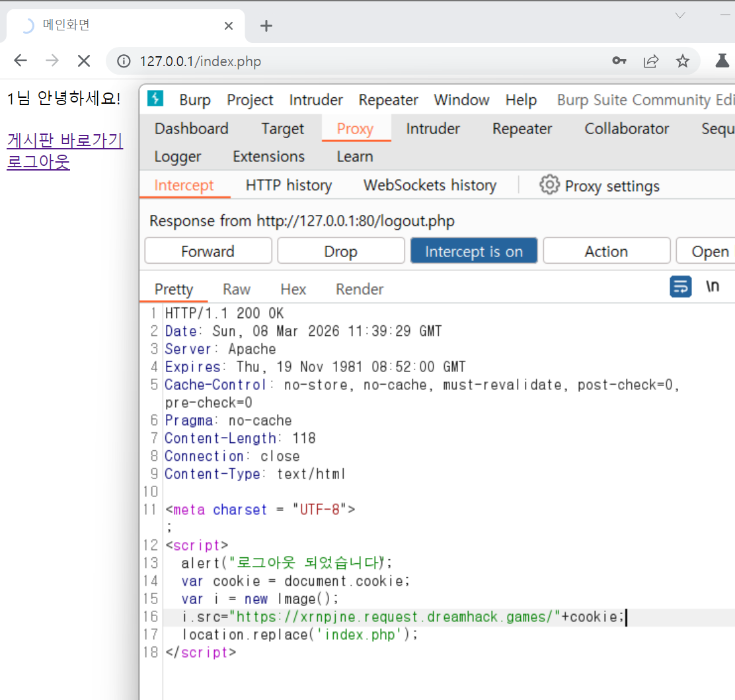Viewport: 735px width, 700px height.
Task: Select the Render view tab
Action: pyautogui.click(x=360, y=290)
